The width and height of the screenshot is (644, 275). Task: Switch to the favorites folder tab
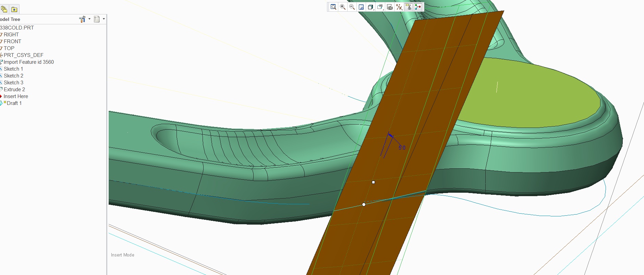pos(14,9)
